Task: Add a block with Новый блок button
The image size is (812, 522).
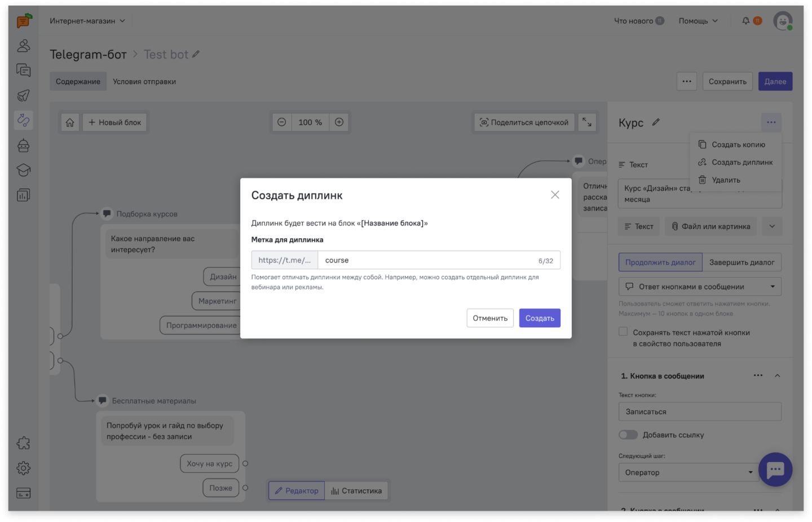Action: [x=115, y=122]
